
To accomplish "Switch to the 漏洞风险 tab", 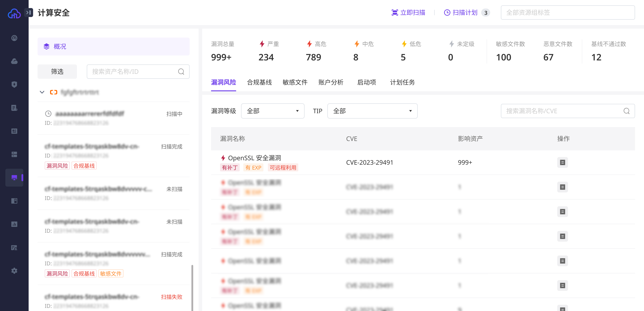I will click(223, 82).
